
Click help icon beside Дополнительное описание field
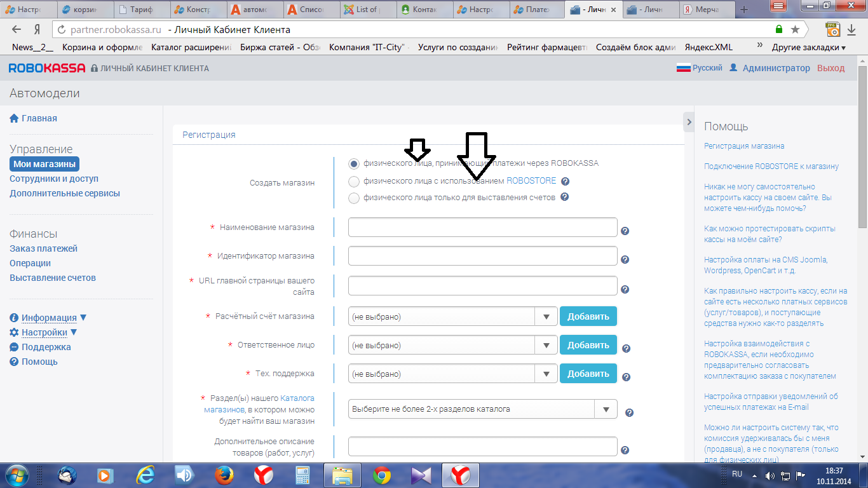click(625, 451)
